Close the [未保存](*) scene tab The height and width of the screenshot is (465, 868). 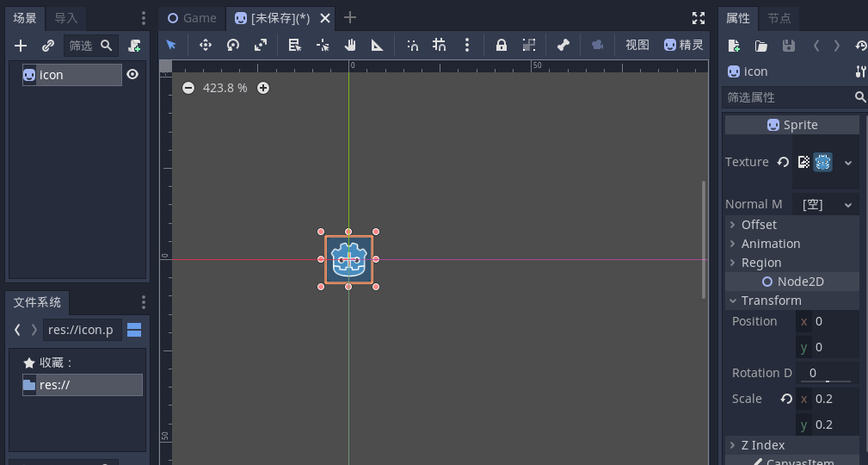[325, 18]
